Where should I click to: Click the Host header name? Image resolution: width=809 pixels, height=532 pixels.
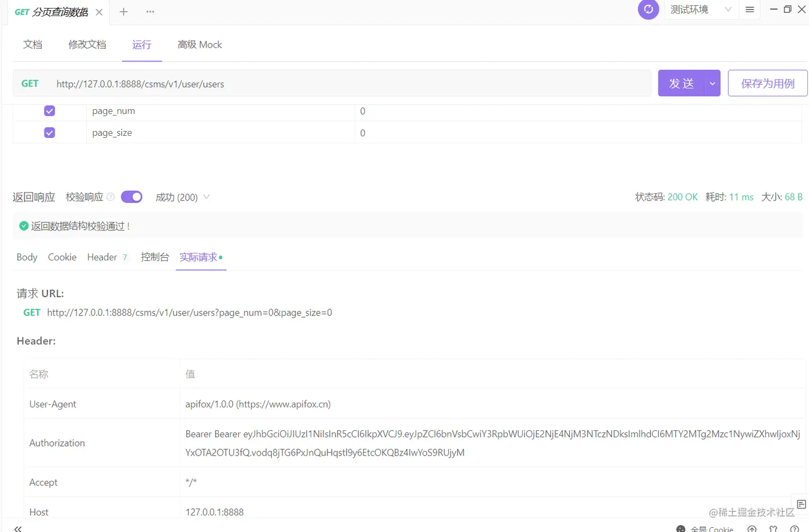coord(39,512)
